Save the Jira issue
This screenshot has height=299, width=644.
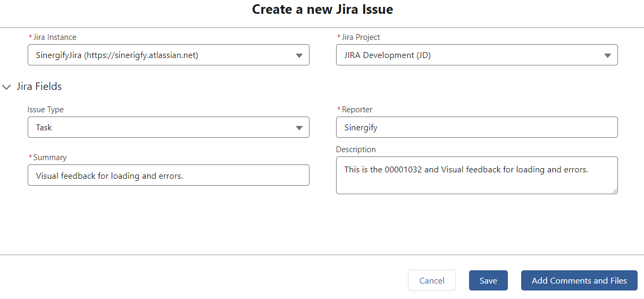click(488, 280)
